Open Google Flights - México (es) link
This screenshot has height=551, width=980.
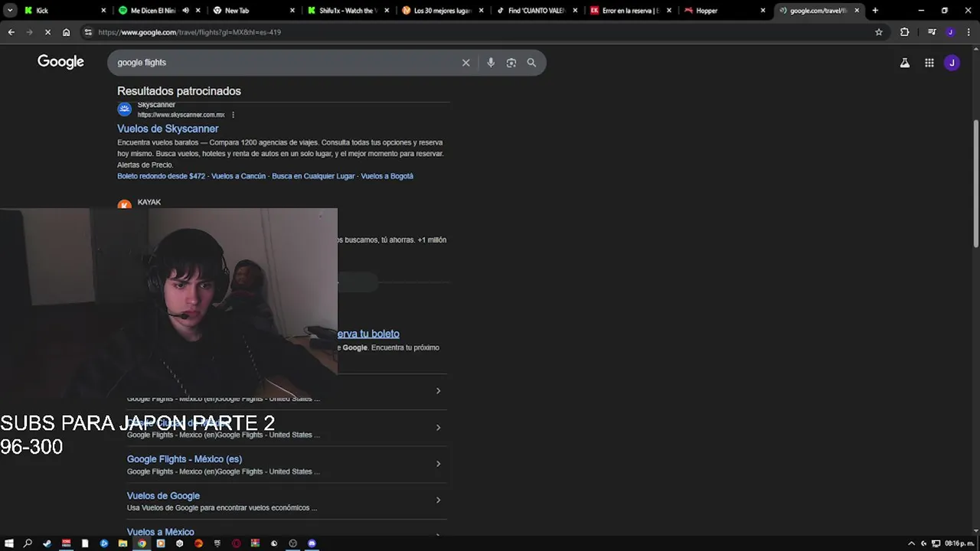click(x=185, y=459)
